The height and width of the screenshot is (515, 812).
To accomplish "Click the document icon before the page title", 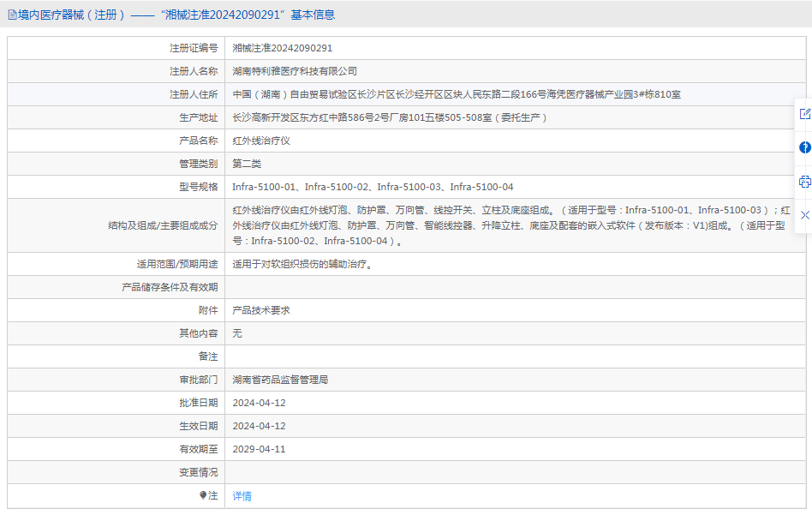I will tap(13, 15).
